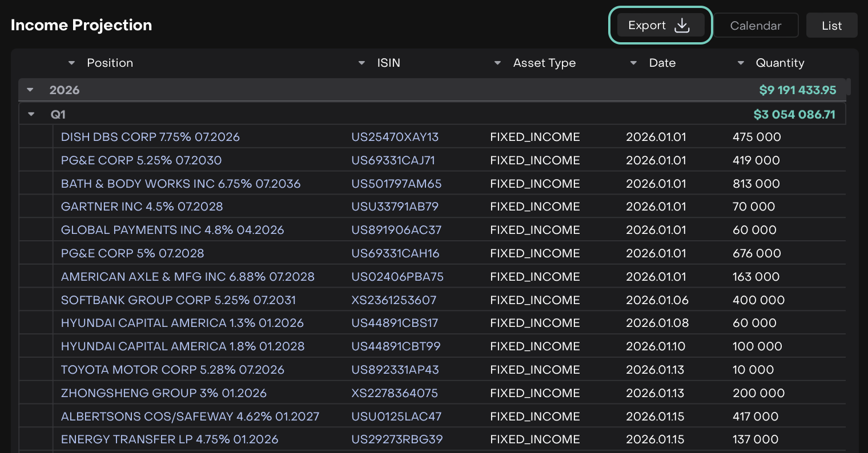Image resolution: width=868 pixels, height=453 pixels.
Task: Click the Asset Type column header
Action: point(544,63)
